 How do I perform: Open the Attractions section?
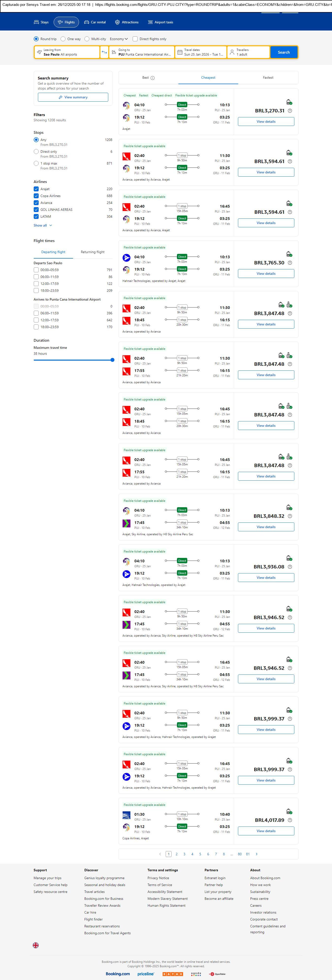pos(127,22)
